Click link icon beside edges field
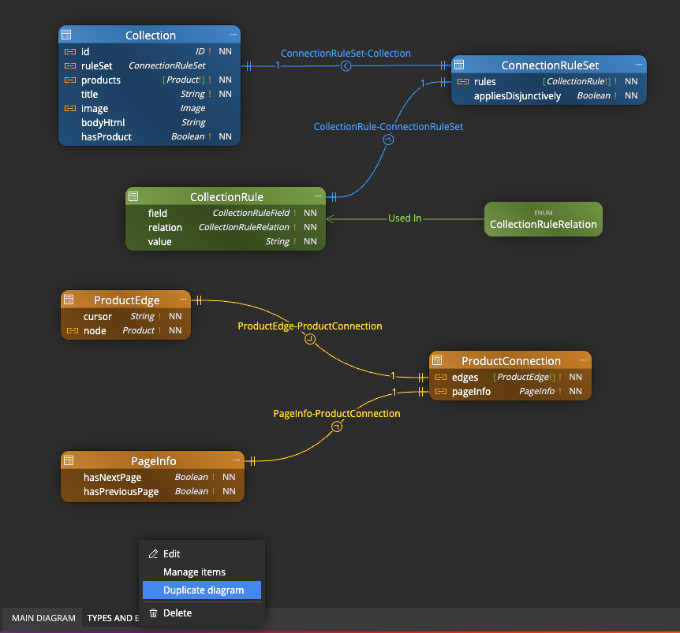The image size is (680, 633). click(x=441, y=377)
